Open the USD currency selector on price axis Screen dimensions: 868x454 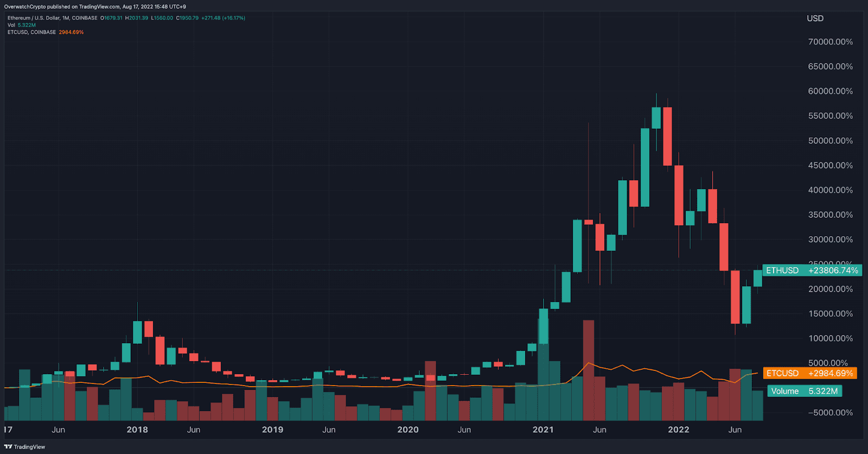(x=815, y=18)
